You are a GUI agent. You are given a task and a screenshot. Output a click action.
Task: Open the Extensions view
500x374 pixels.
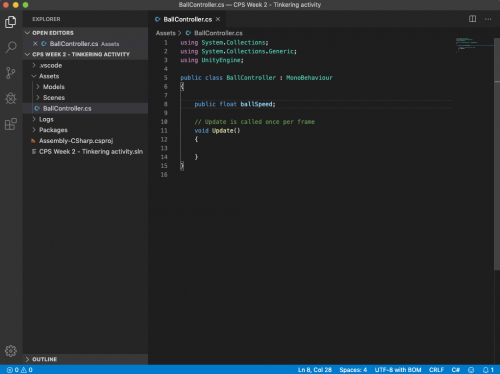tap(11, 124)
